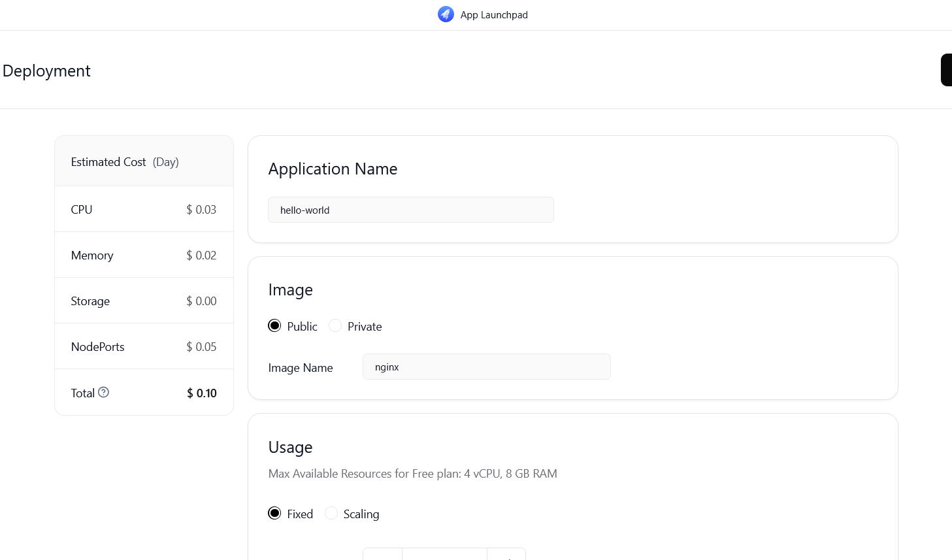The image size is (952, 560).
Task: Select the Storage cost row
Action: [x=144, y=301]
